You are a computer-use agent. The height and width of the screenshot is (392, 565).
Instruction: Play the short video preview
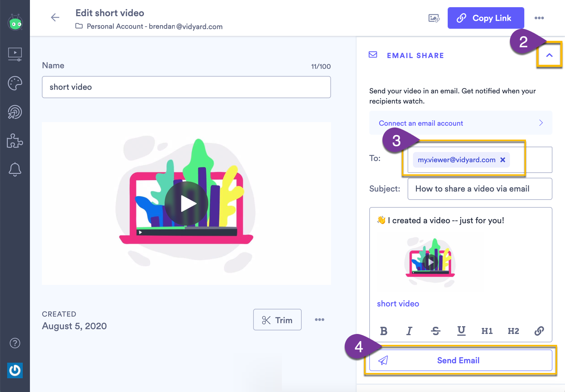[186, 203]
